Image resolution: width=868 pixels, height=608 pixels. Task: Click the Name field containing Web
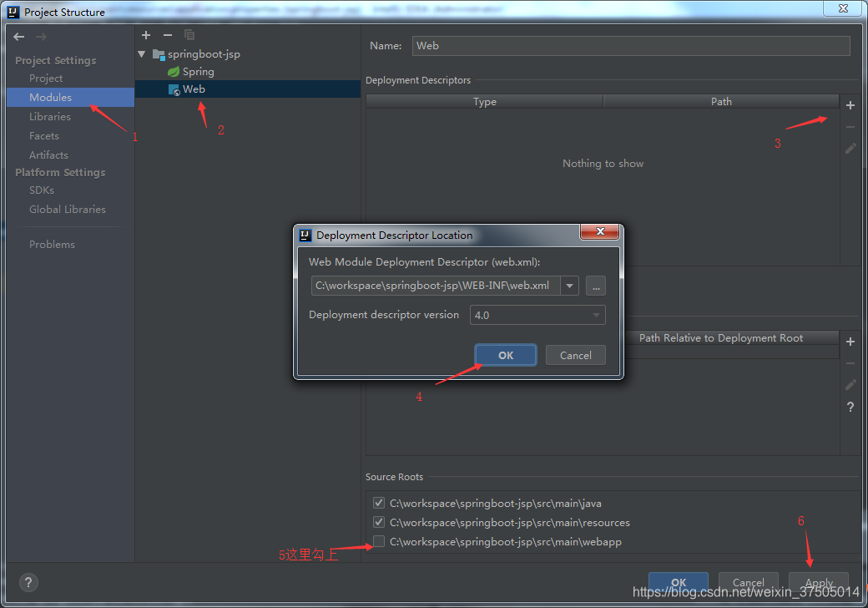click(631, 46)
